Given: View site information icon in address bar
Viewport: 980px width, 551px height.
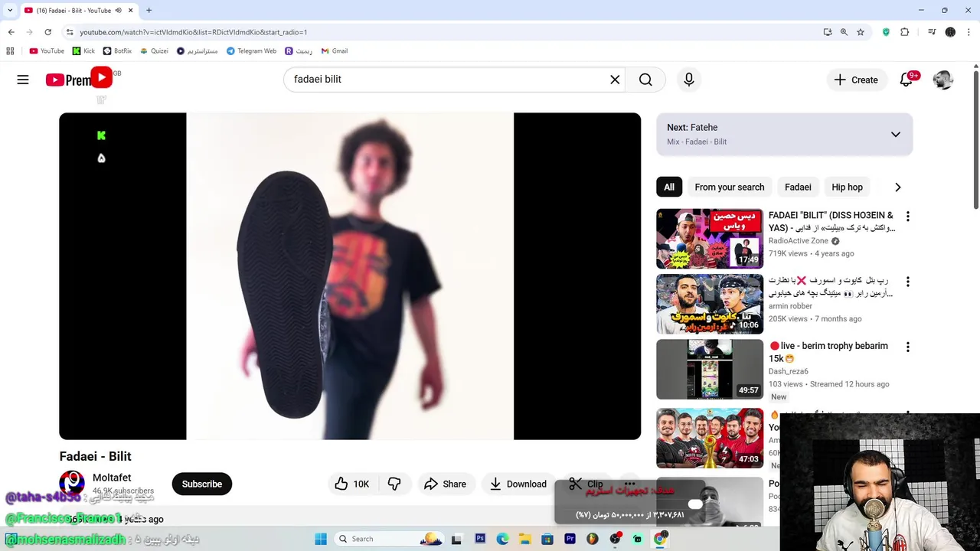Looking at the screenshot, I should point(70,32).
